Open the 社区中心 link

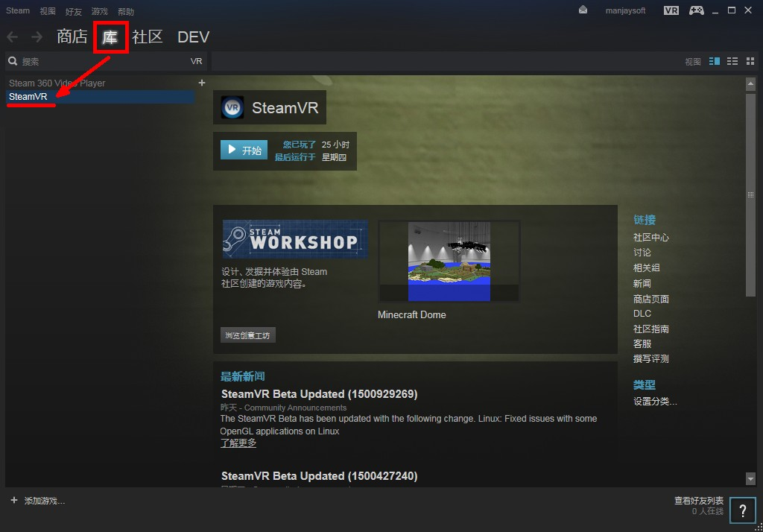[650, 238]
